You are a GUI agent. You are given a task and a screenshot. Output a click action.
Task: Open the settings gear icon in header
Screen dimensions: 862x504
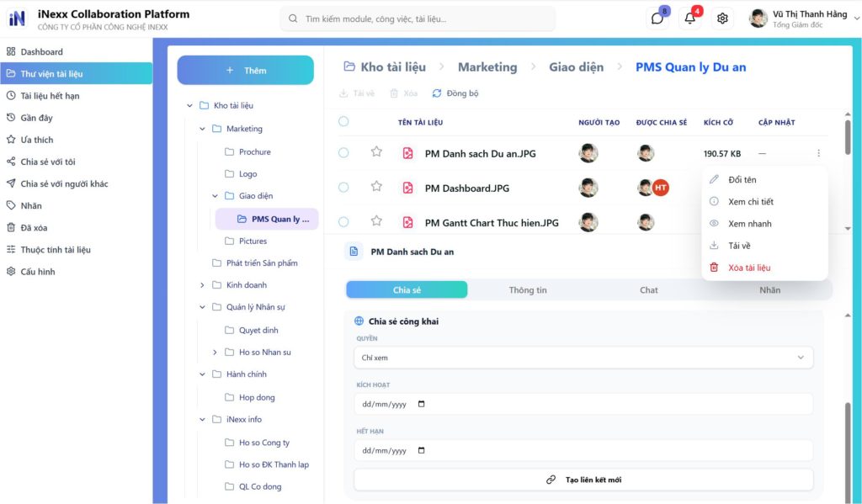click(x=722, y=19)
